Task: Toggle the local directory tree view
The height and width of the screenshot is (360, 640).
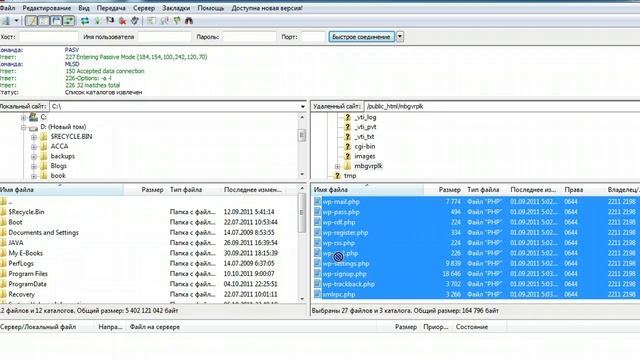Action: click(44, 21)
